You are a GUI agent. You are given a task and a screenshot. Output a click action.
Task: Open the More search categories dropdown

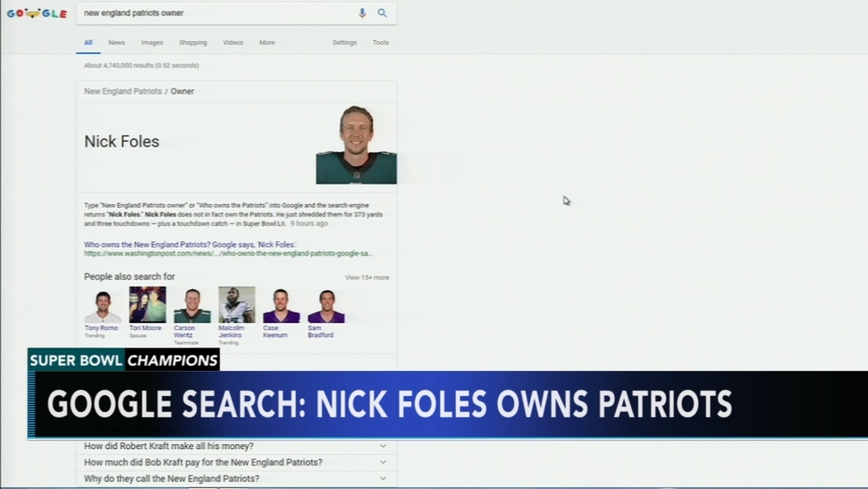coord(266,43)
